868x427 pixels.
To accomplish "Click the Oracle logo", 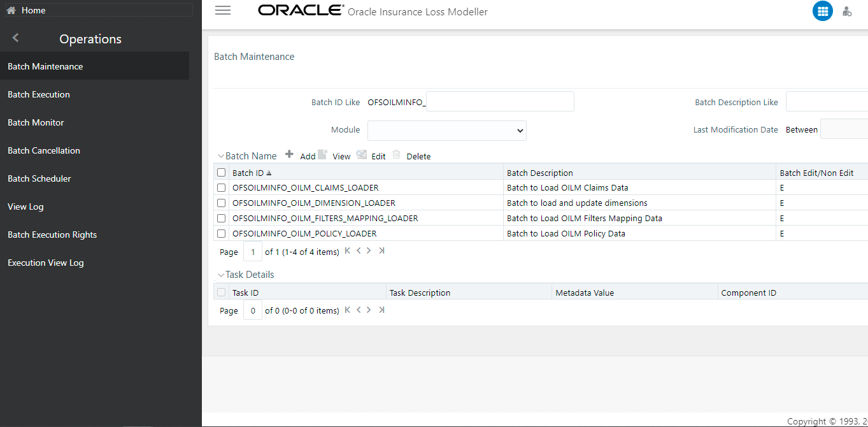I will [301, 10].
